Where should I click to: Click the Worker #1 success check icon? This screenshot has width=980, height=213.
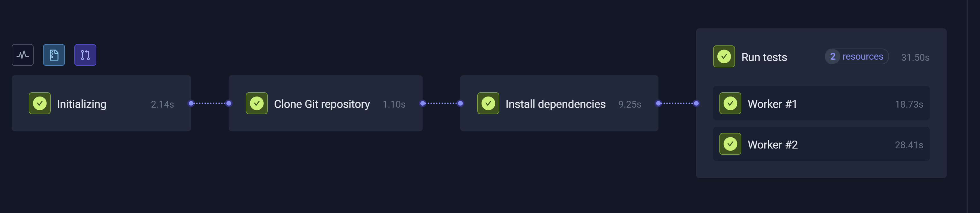[x=730, y=103]
